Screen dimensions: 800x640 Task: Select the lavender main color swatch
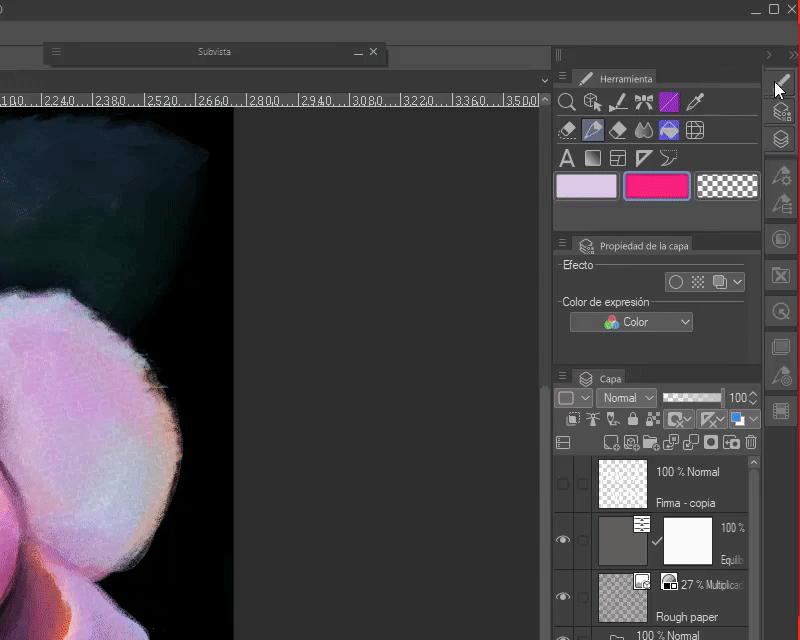[x=586, y=186]
